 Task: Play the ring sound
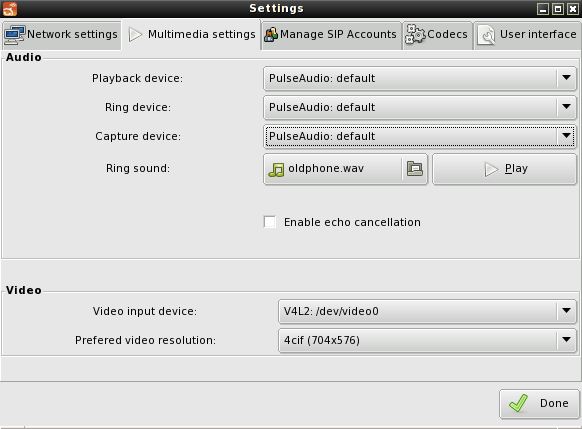click(504, 169)
